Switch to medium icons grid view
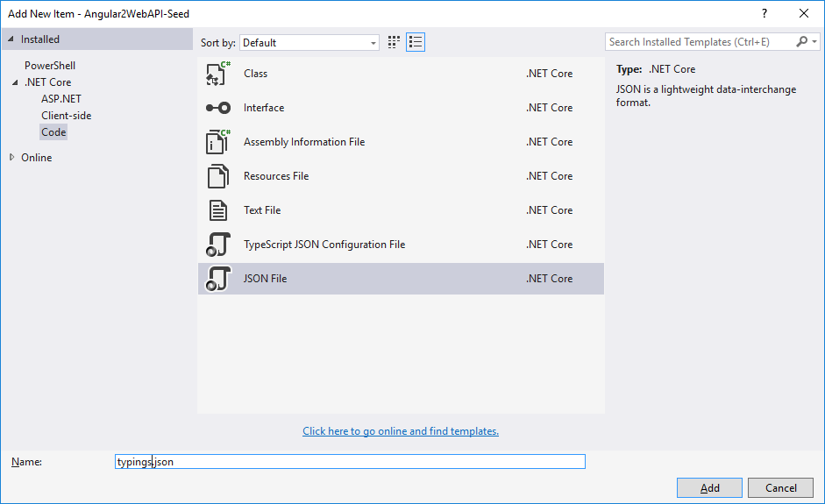825x504 pixels. [394, 42]
